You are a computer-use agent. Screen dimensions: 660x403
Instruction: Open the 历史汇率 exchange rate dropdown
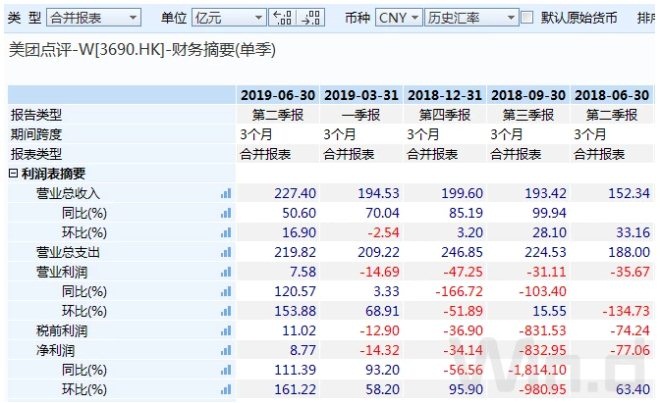[471, 18]
